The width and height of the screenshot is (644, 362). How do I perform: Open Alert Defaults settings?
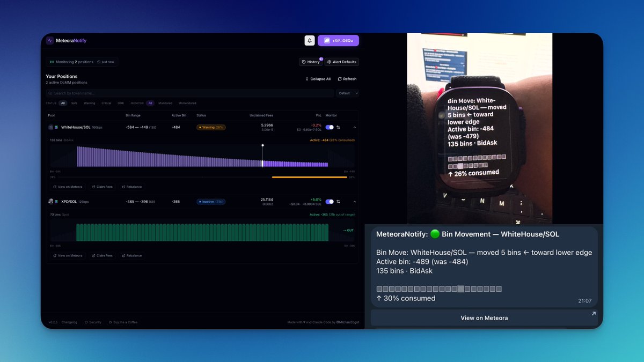pyautogui.click(x=342, y=62)
